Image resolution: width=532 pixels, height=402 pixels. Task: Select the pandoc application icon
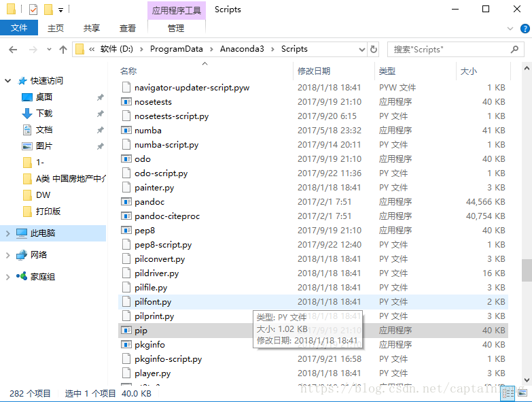coord(126,201)
